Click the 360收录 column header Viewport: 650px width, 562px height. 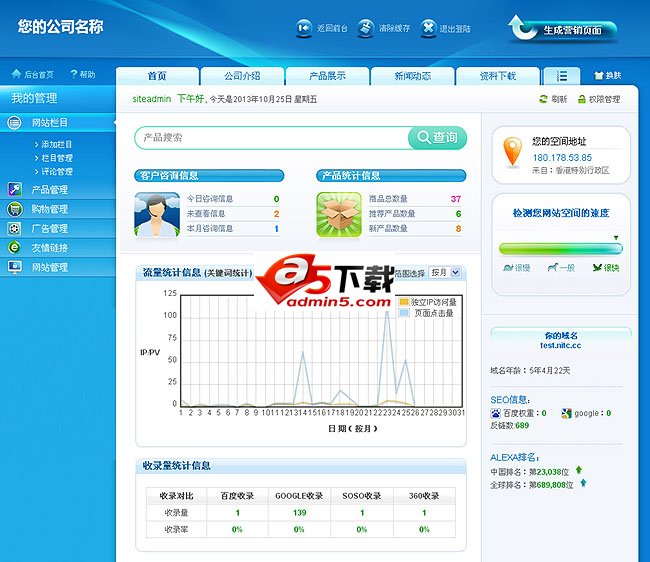pyautogui.click(x=424, y=496)
